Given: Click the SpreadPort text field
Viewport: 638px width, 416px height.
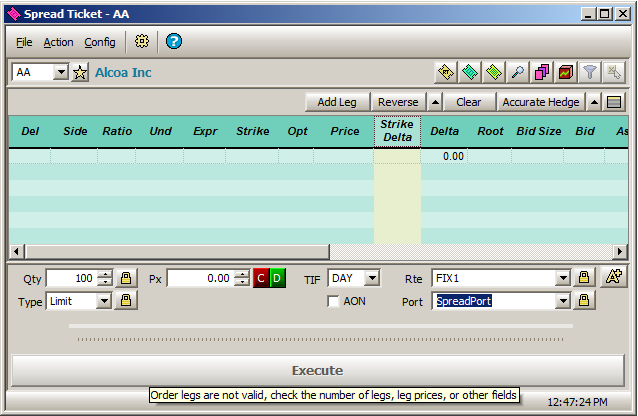Looking at the screenshot, I should pyautogui.click(x=494, y=301).
